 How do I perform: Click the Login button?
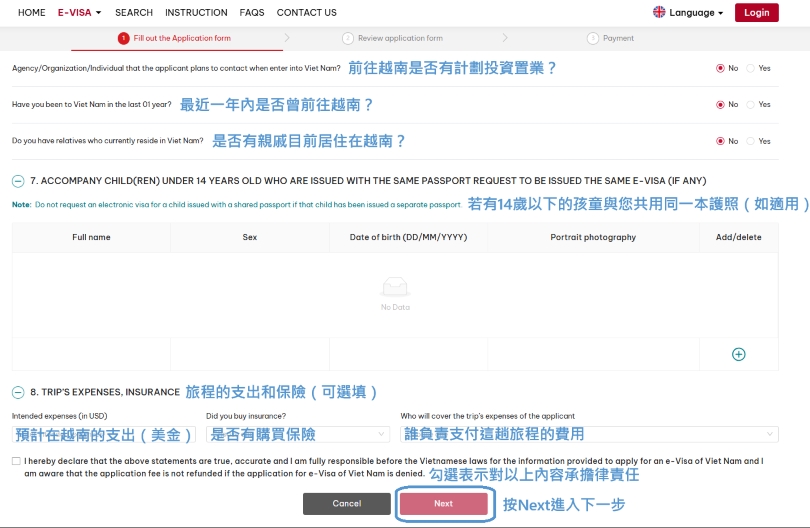point(756,12)
